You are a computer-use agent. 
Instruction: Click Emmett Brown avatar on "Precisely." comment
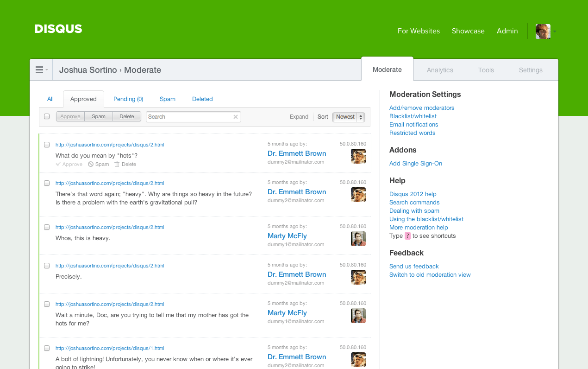(358, 277)
